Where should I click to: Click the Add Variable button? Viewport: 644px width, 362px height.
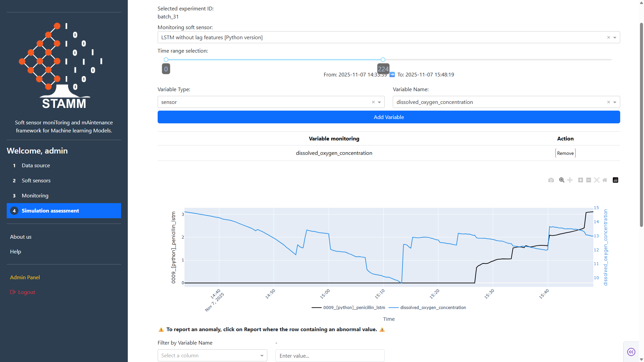click(x=389, y=117)
